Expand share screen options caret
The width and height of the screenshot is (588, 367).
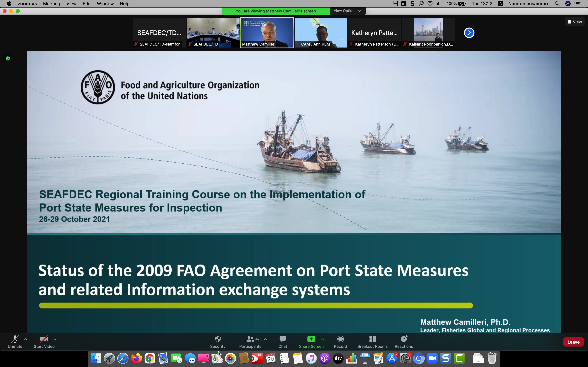point(322,339)
